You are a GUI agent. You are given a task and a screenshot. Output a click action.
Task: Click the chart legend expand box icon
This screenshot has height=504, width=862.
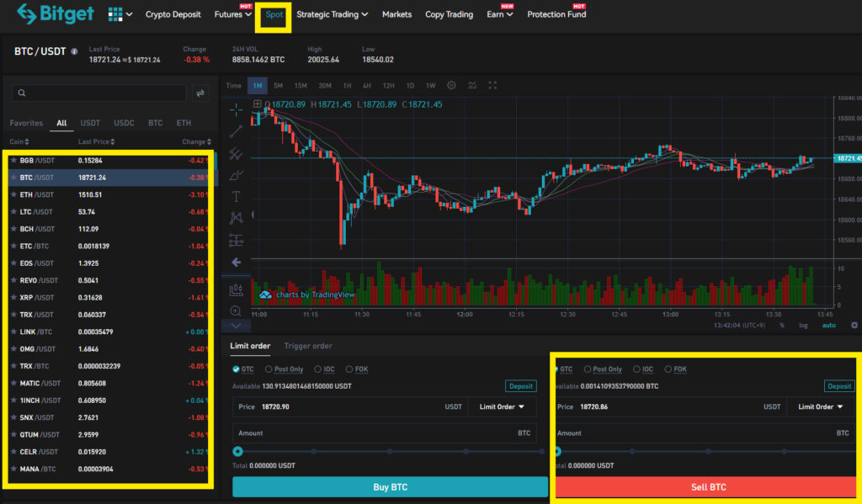pos(257,103)
